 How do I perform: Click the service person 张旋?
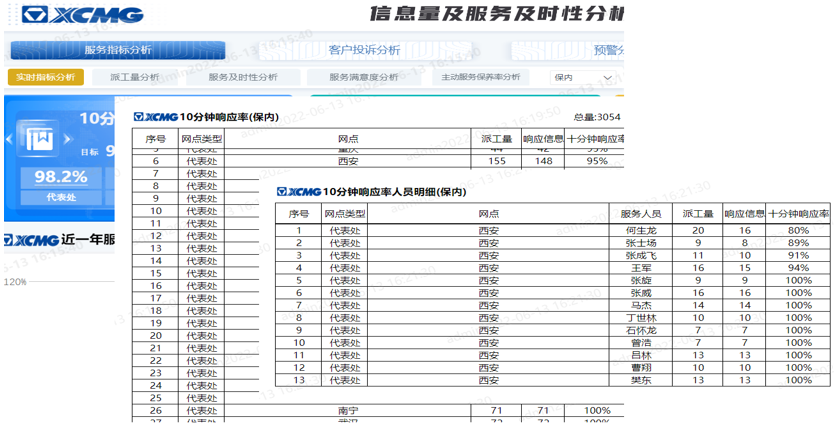point(641,281)
